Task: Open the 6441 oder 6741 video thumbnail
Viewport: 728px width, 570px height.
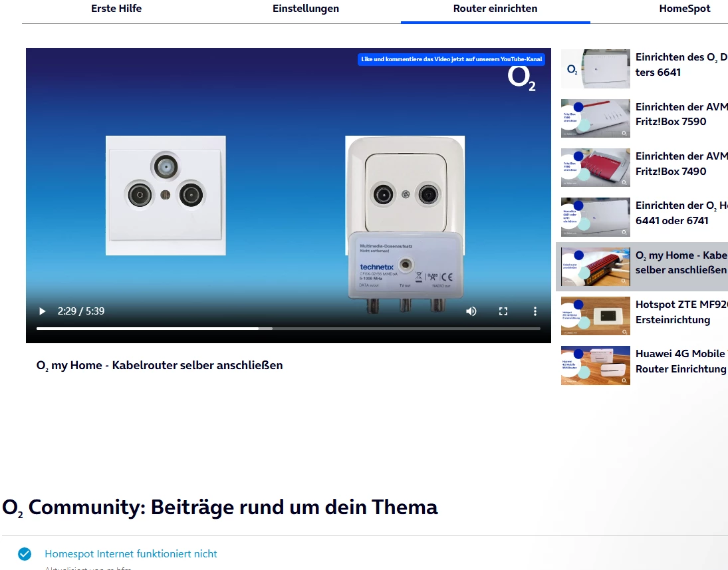Action: [x=595, y=217]
